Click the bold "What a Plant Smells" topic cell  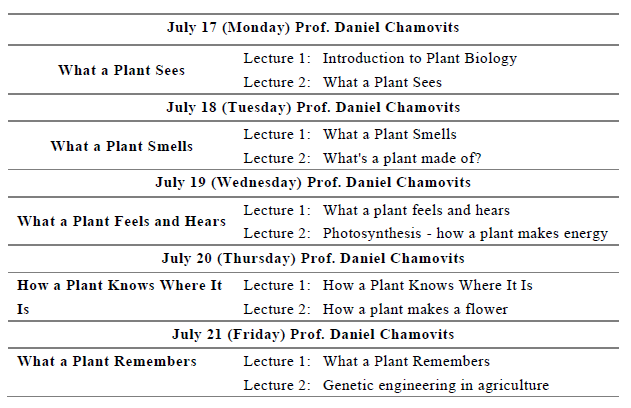coord(121,146)
